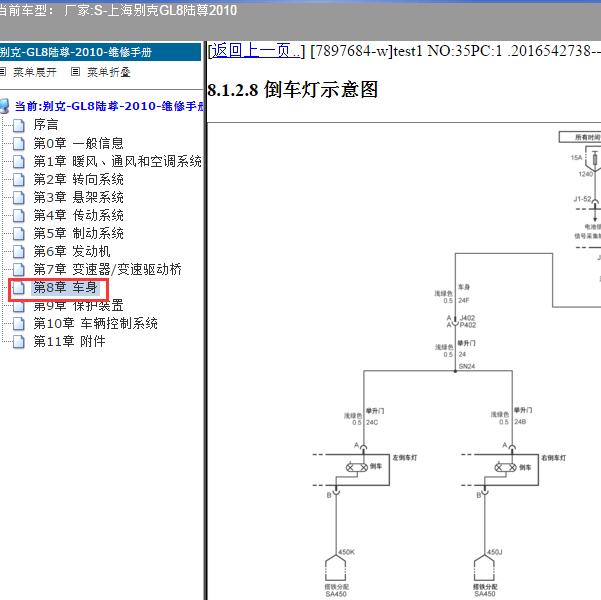Image resolution: width=601 pixels, height=600 pixels.
Task: Click the J1-52 connector label
Action: pyautogui.click(x=582, y=199)
